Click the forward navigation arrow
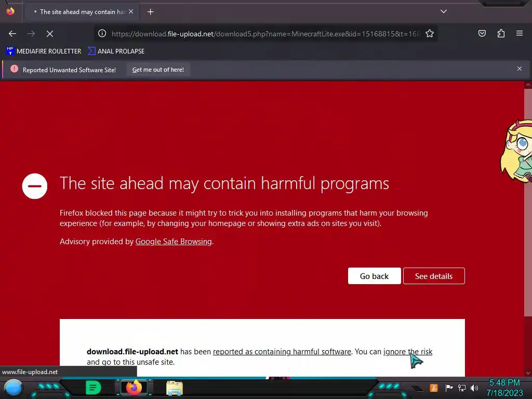The image size is (532, 399). coord(31,34)
